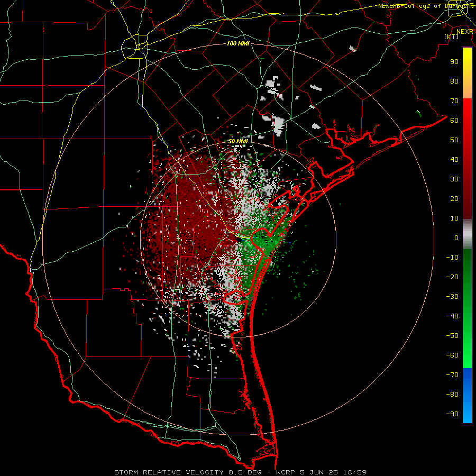The height and width of the screenshot is (476, 476).
Task: Click the 30 value on velocity scale
Action: [x=454, y=179]
